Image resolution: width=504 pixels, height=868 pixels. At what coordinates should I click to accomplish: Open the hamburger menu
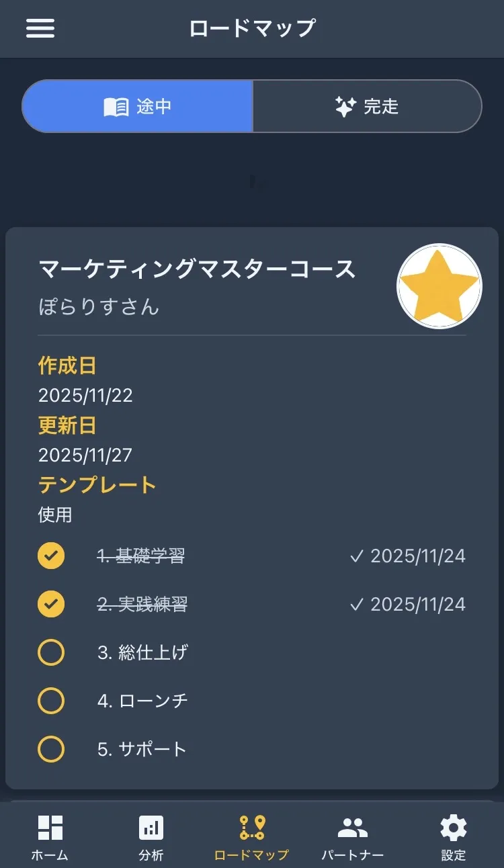click(40, 28)
